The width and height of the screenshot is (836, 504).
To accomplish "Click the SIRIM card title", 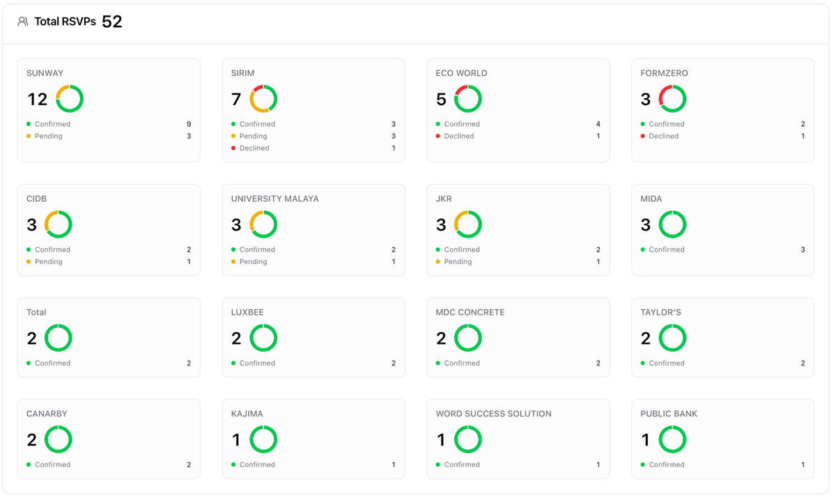I will tap(243, 73).
